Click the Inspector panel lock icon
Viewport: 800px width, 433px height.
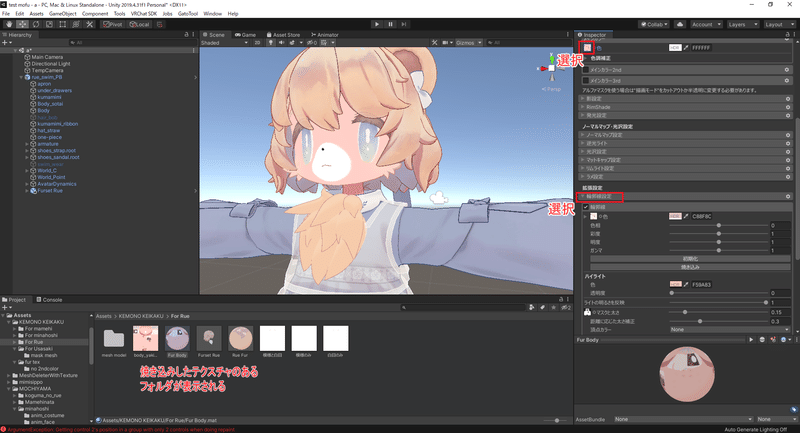tap(786, 35)
